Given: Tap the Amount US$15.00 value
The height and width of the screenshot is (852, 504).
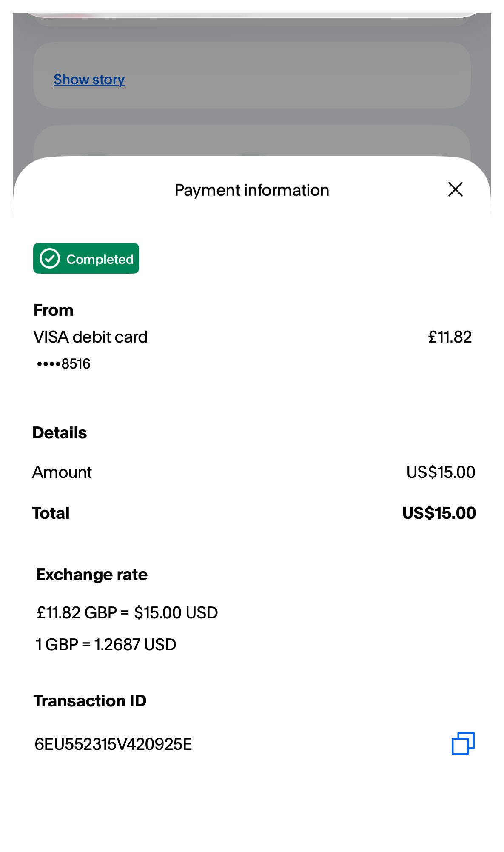Looking at the screenshot, I should pyautogui.click(x=441, y=472).
